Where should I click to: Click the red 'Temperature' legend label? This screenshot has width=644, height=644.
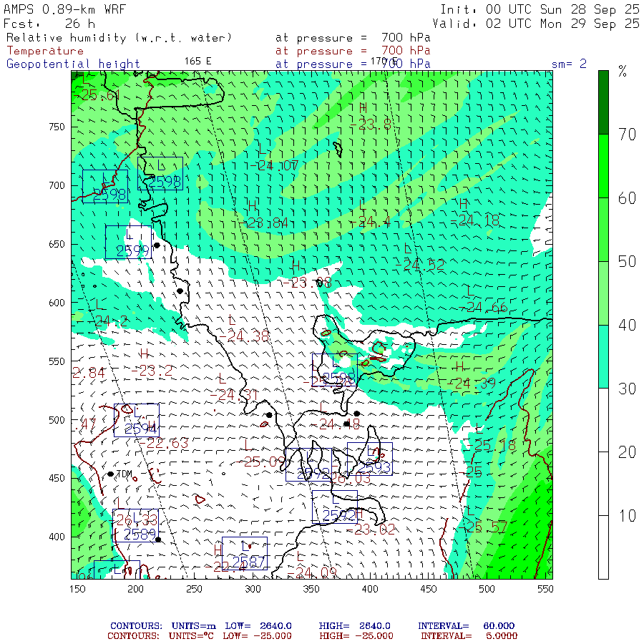click(45, 51)
